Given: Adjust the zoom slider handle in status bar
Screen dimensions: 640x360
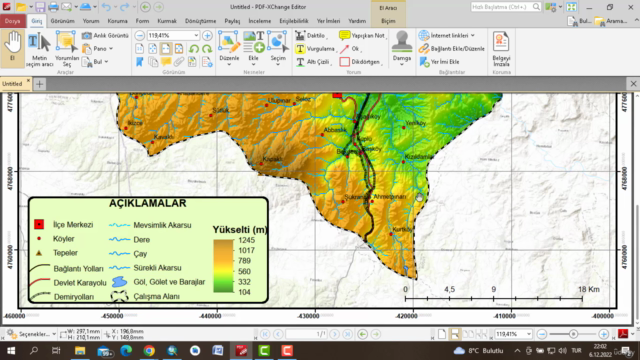Looking at the screenshot, I should (573, 334).
